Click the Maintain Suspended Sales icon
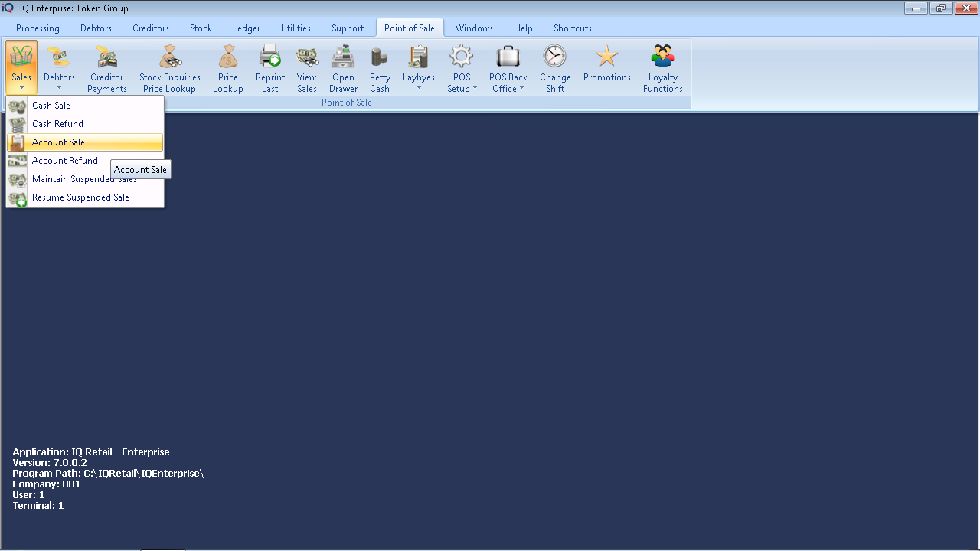Viewport: 980px width, 551px height. pyautogui.click(x=18, y=179)
